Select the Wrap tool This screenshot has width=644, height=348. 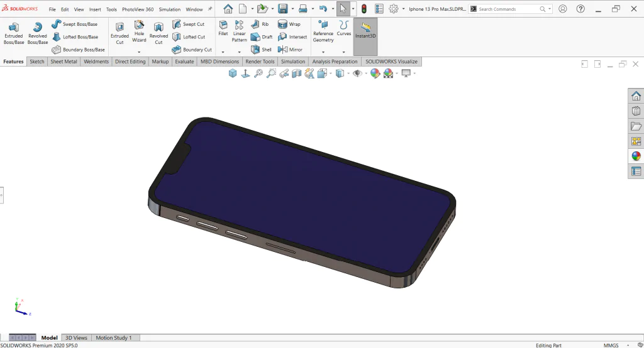[289, 24]
